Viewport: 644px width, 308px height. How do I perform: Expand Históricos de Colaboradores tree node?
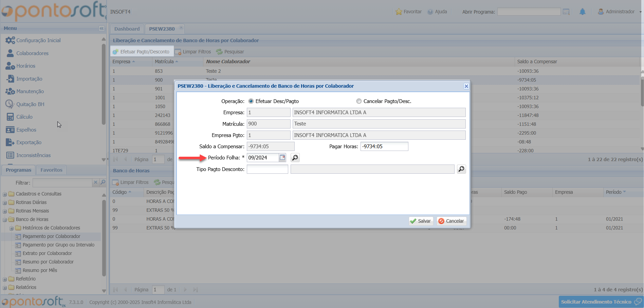tap(12, 228)
